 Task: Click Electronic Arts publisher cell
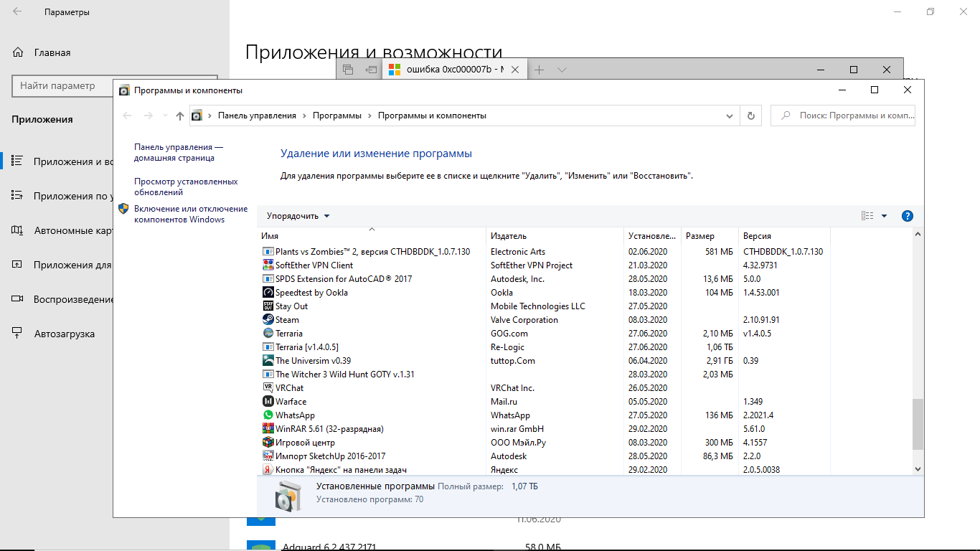coord(518,252)
